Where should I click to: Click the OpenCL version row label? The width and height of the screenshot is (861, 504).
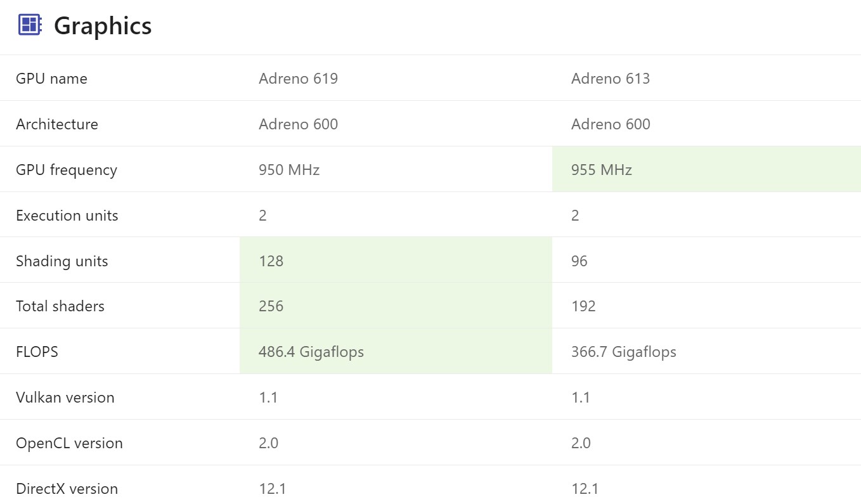(x=69, y=443)
